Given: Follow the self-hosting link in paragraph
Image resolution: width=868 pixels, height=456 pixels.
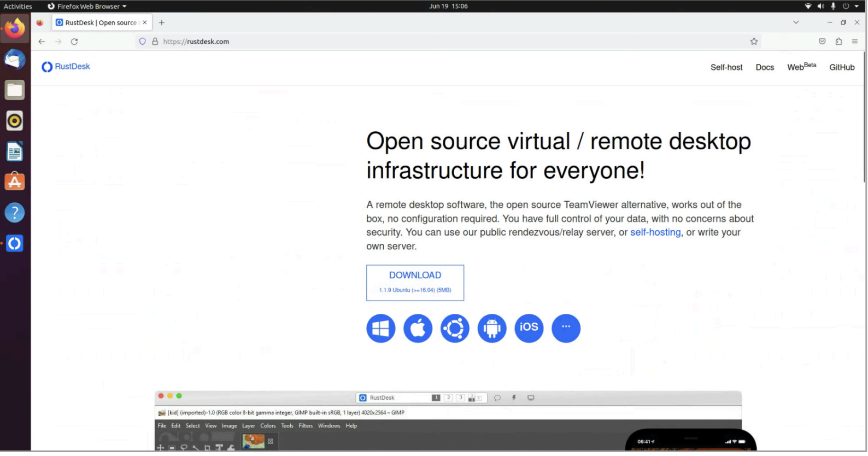Looking at the screenshot, I should 655,232.
